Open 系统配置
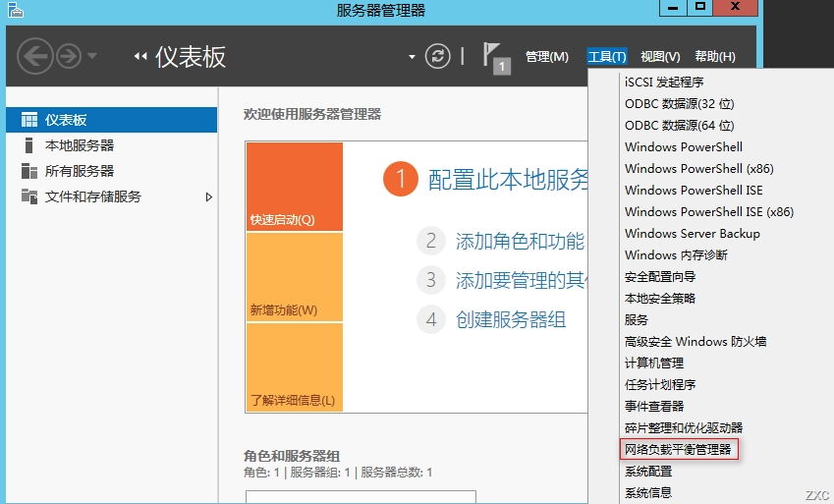The width and height of the screenshot is (834, 504). [648, 471]
